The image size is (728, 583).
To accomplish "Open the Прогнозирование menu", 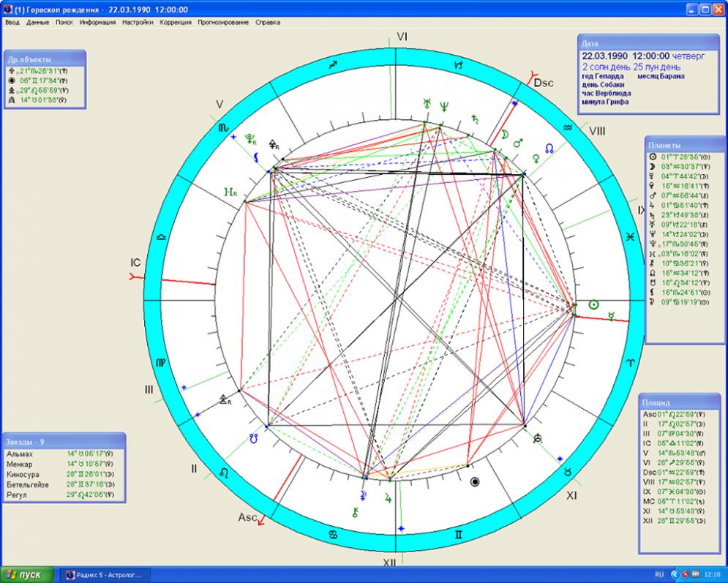I will 223,22.
